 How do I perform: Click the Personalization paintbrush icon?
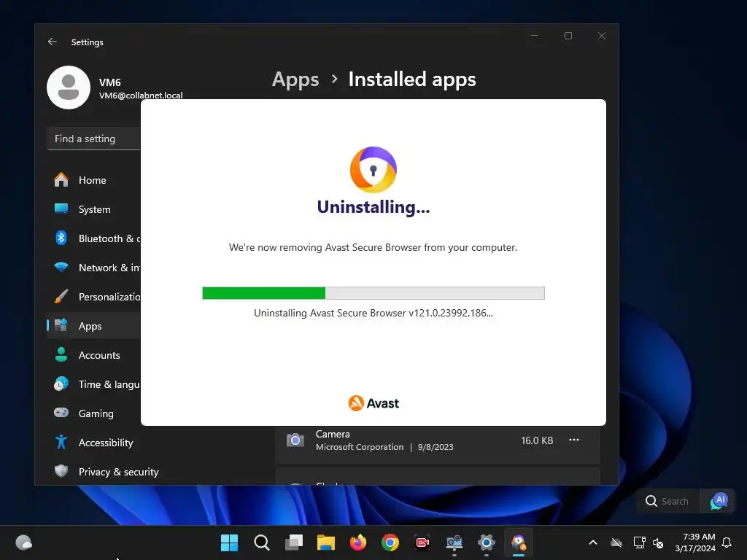pos(61,296)
